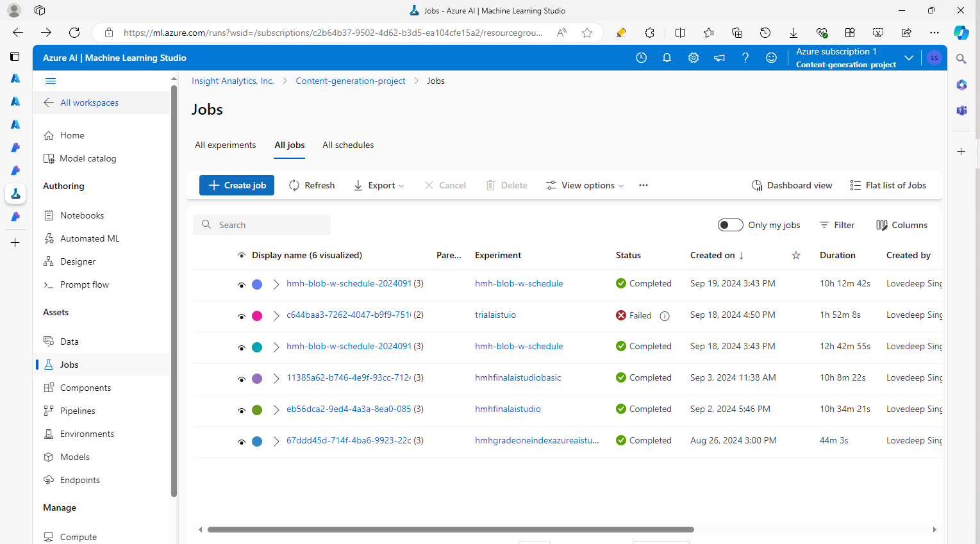This screenshot has height=544, width=980.
Task: Switch to All experiments tab
Action: click(x=225, y=145)
